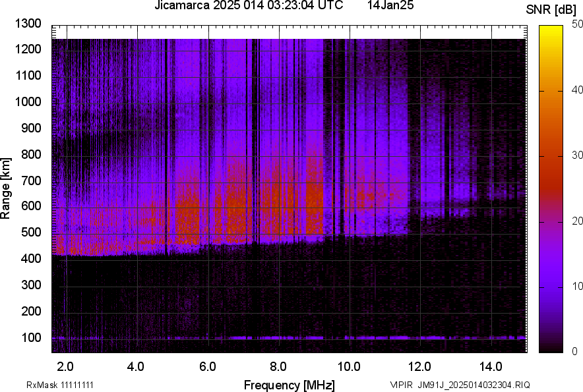The height and width of the screenshot is (392, 583).
Task: Click the frequency tick label '10.0'
Action: [x=349, y=367]
